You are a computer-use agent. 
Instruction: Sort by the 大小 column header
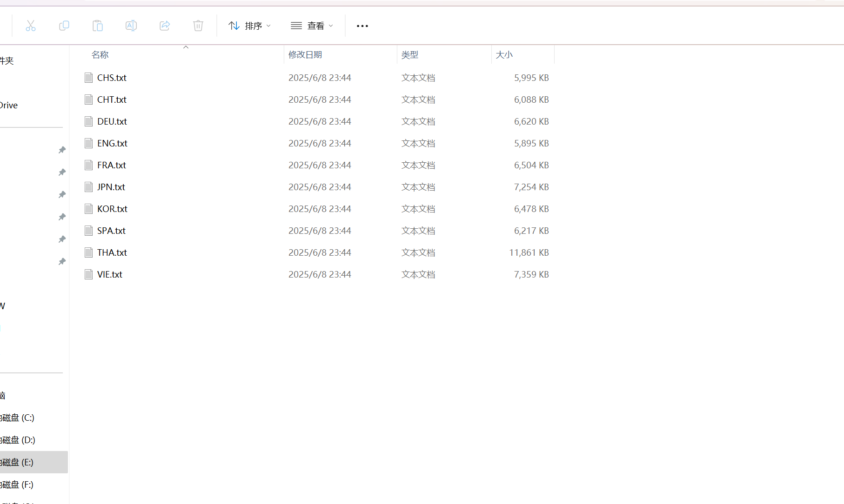click(504, 55)
